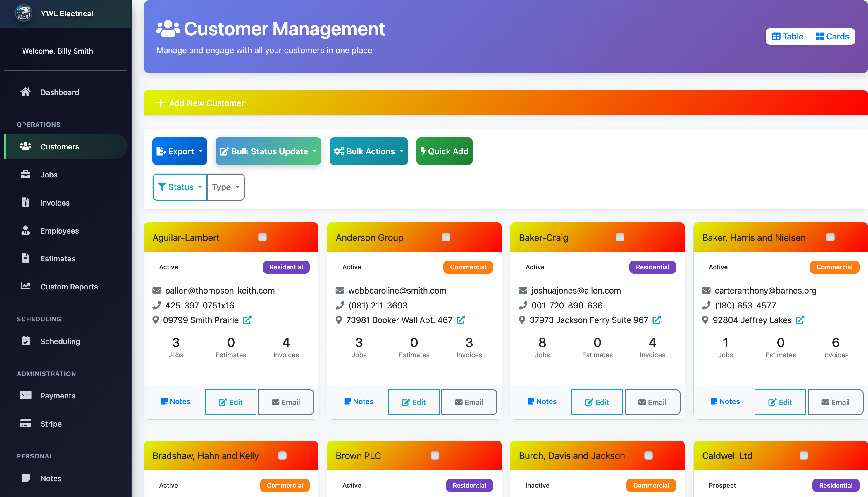Open Aguilar-Lambert's address map link
The height and width of the screenshot is (497, 868).
(x=247, y=320)
